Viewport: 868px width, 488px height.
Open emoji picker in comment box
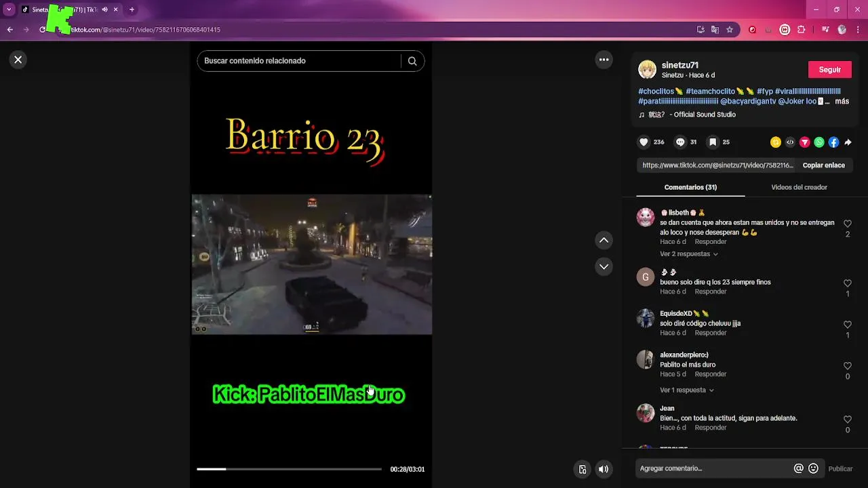(814, 468)
